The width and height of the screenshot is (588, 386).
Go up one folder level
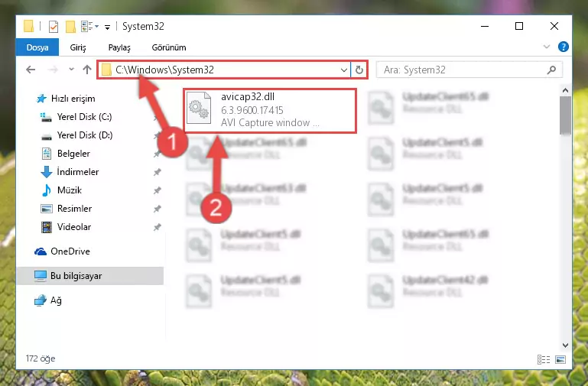click(x=87, y=70)
